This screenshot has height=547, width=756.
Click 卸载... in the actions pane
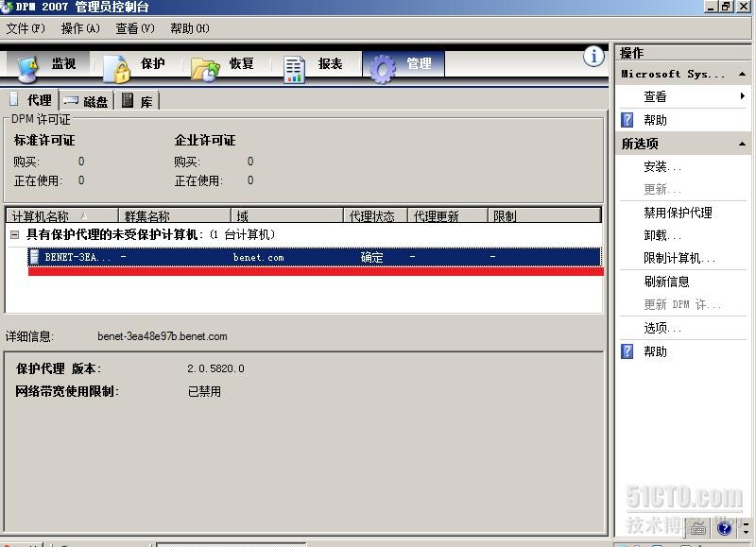point(662,235)
